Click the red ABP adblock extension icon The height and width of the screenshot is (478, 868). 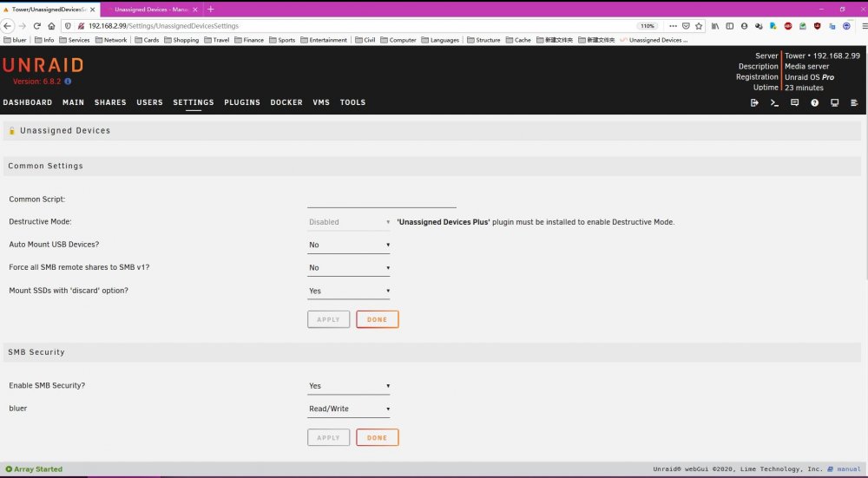[788, 26]
